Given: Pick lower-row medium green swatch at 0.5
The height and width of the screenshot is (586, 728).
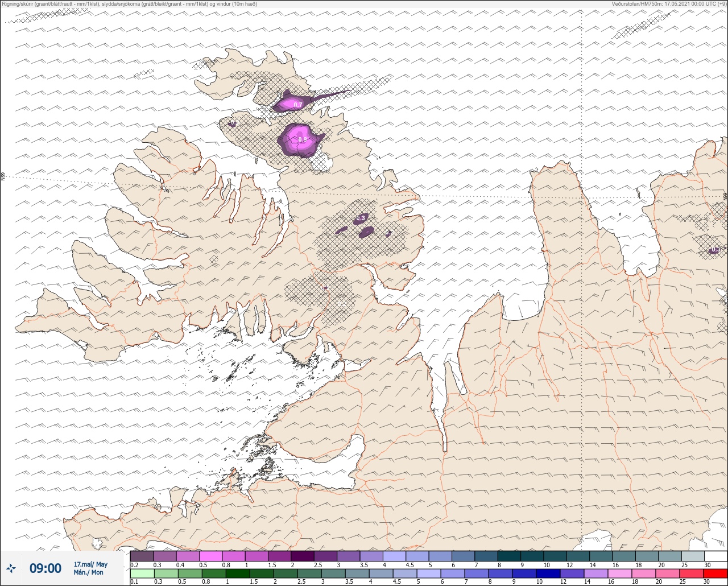Looking at the screenshot, I should click(x=189, y=573).
